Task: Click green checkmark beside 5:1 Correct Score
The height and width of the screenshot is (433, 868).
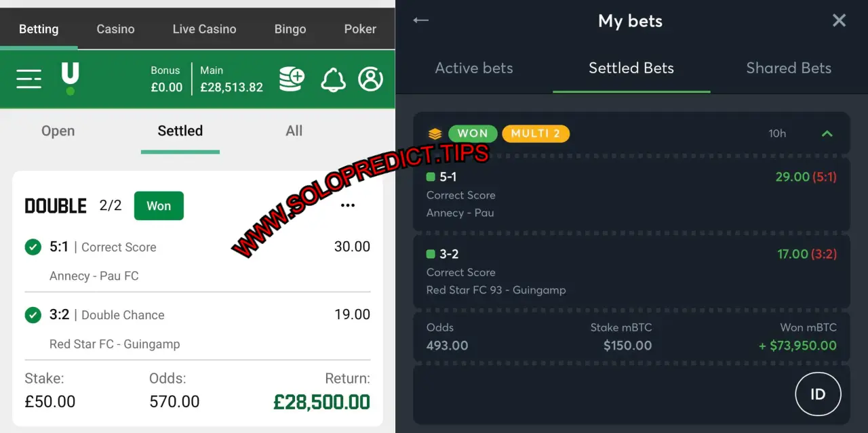Action: tap(33, 247)
